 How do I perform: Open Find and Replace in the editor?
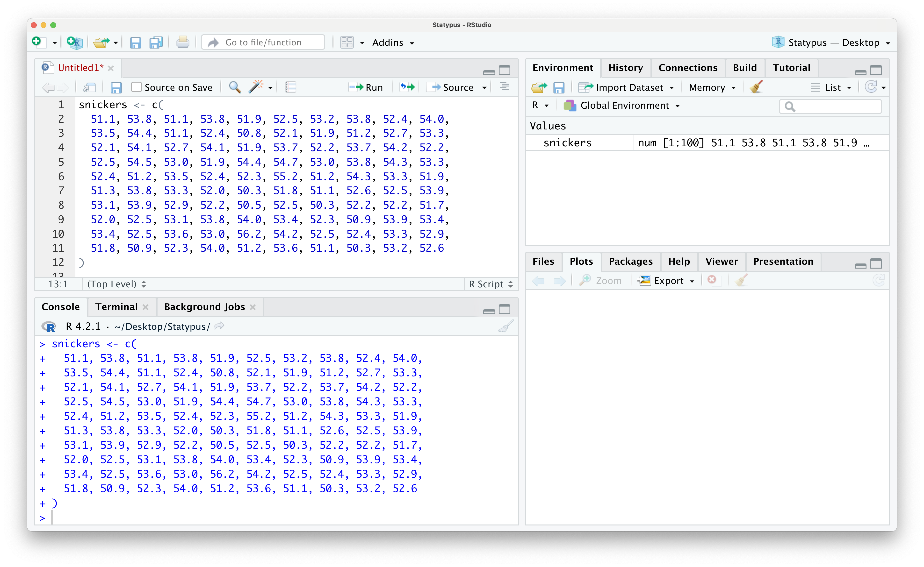[x=234, y=87]
